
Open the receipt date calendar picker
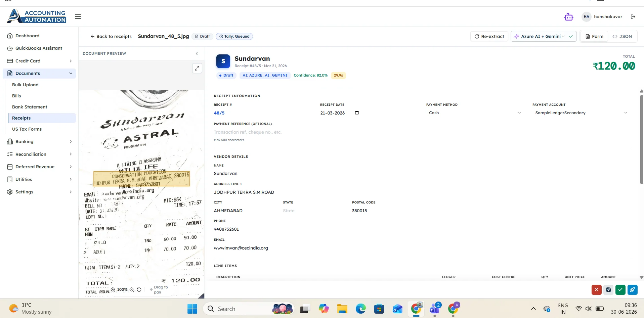tap(357, 113)
